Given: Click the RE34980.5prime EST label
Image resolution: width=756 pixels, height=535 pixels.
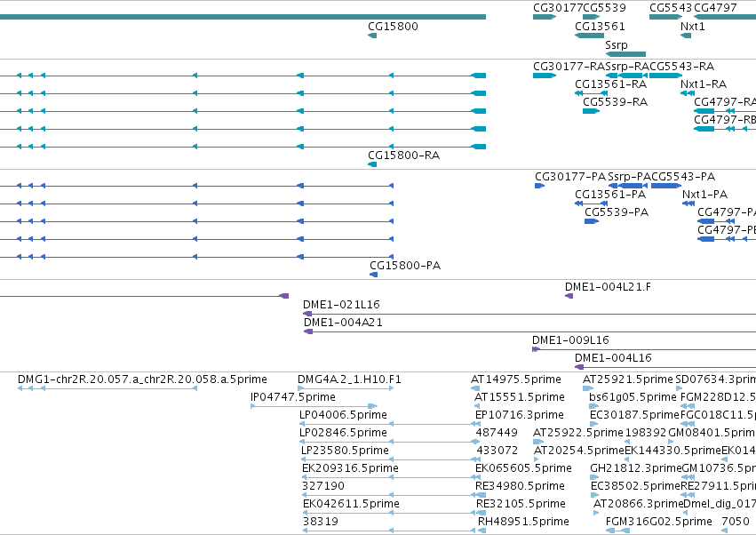Looking at the screenshot, I should (x=521, y=486).
